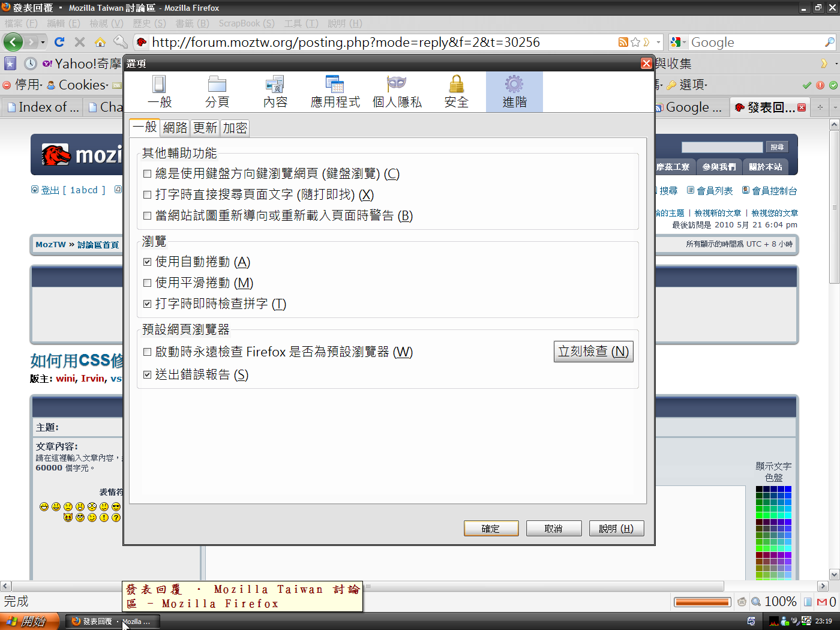Viewport: 840px width, 630px height.
Task: Insert the question mark emoticon
Action: [x=116, y=518]
